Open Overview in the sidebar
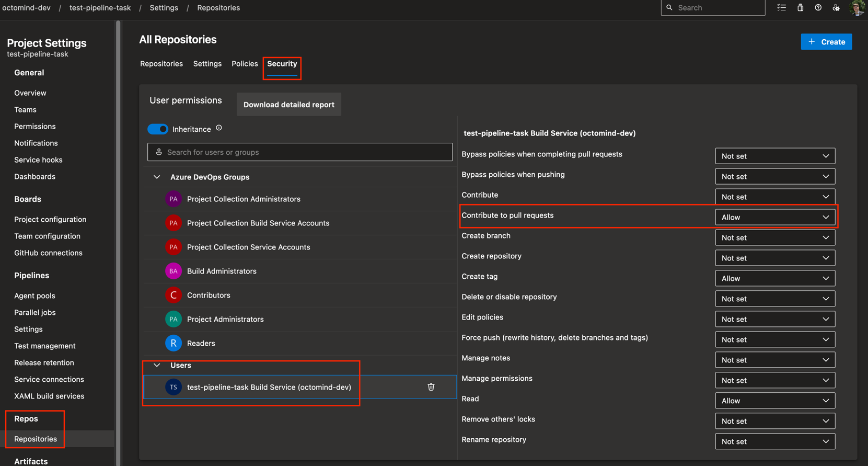This screenshot has width=868, height=466. click(30, 93)
